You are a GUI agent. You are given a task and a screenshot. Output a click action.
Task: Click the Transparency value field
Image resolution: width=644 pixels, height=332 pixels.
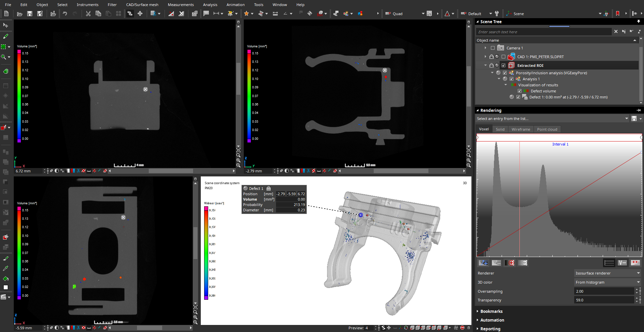coord(604,300)
